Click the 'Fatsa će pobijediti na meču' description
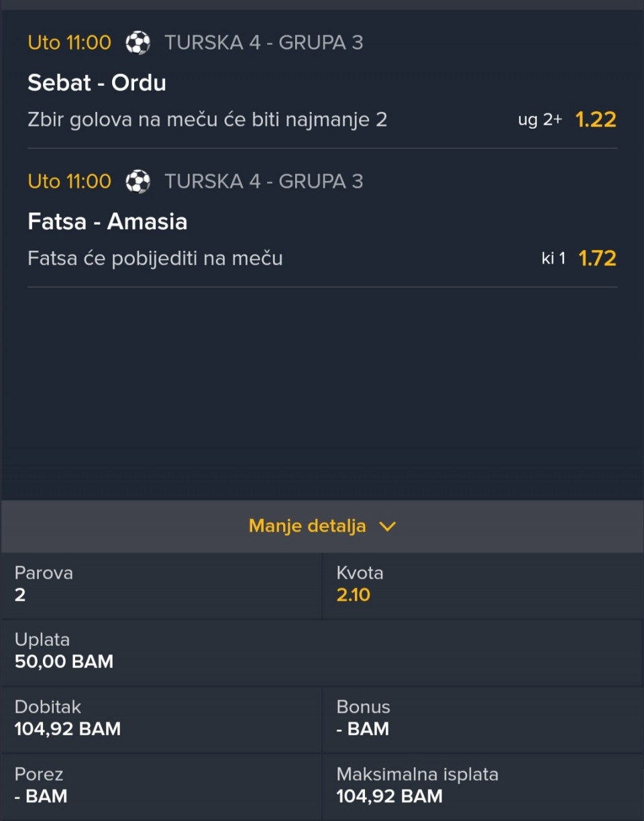The width and height of the screenshot is (644, 821). coord(155,258)
